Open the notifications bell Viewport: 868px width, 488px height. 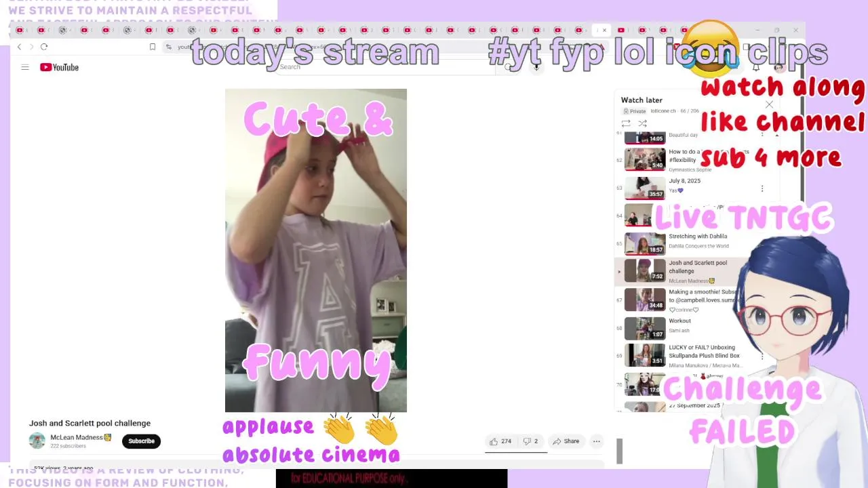coord(756,67)
